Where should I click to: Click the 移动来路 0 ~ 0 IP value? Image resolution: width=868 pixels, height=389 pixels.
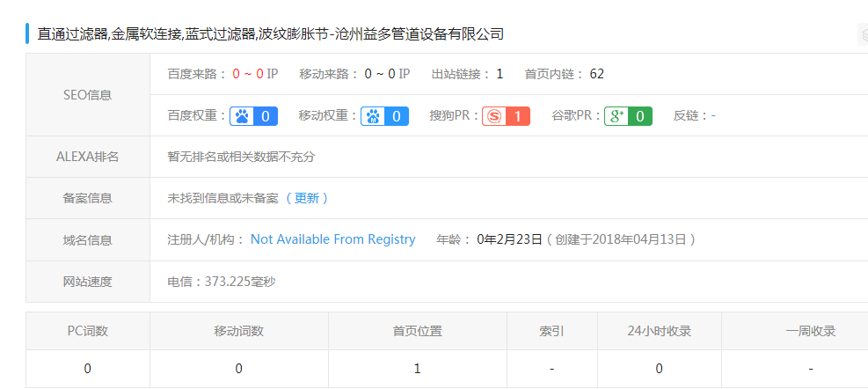[x=387, y=74]
